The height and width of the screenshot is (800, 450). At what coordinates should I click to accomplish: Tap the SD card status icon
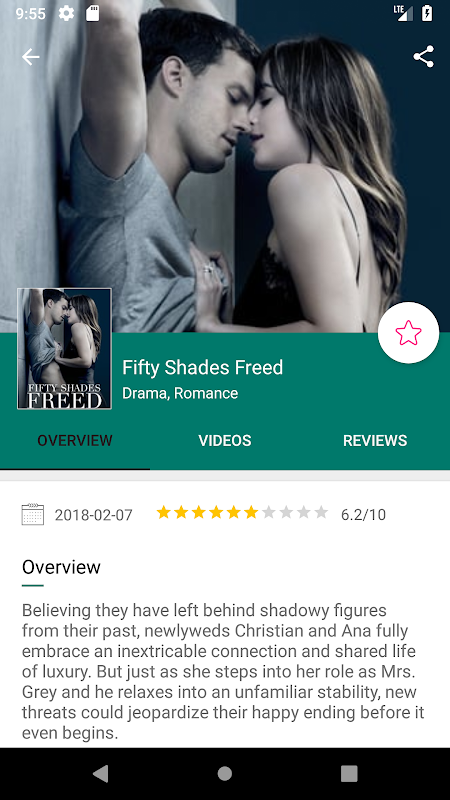pos(92,13)
